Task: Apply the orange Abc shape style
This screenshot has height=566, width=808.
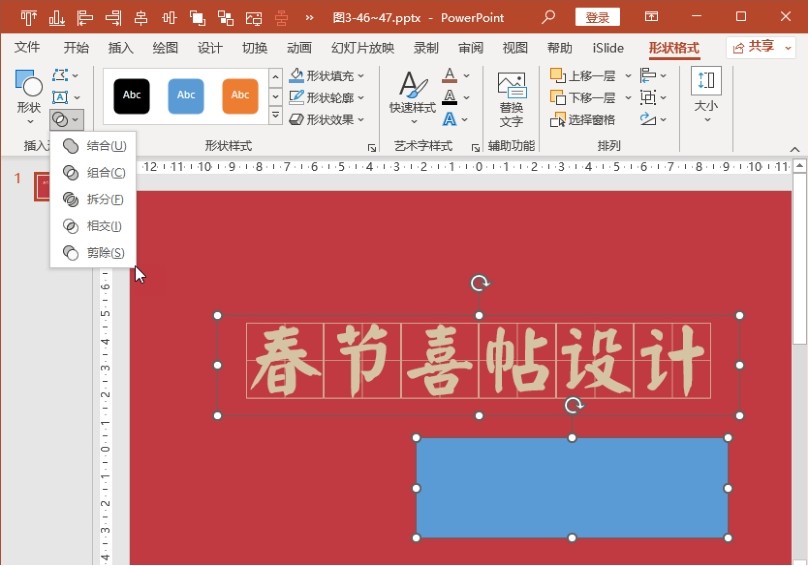Action: pyautogui.click(x=240, y=96)
